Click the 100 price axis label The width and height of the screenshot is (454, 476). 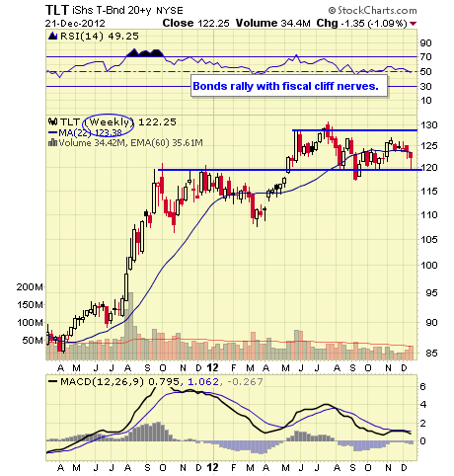pos(429,265)
